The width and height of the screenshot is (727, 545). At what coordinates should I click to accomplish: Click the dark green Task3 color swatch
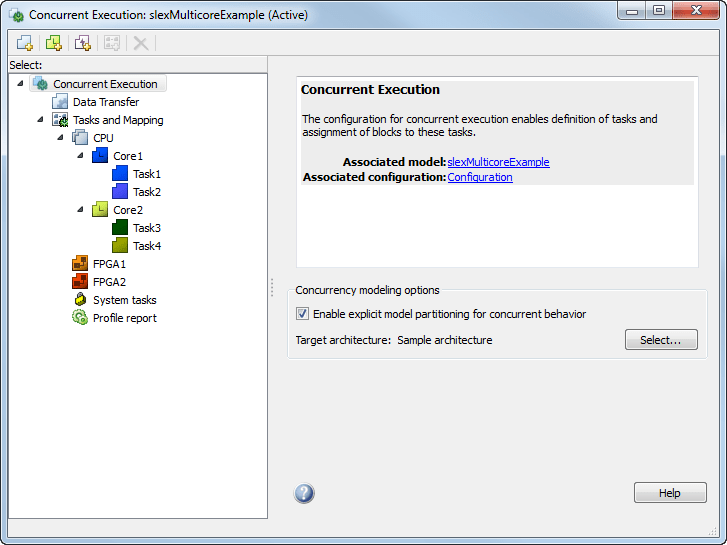tap(120, 227)
